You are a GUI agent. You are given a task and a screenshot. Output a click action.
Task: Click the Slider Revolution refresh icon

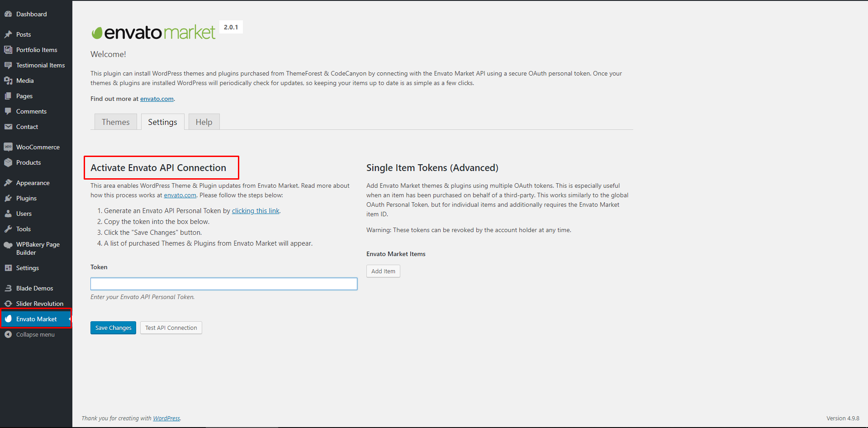(x=8, y=304)
